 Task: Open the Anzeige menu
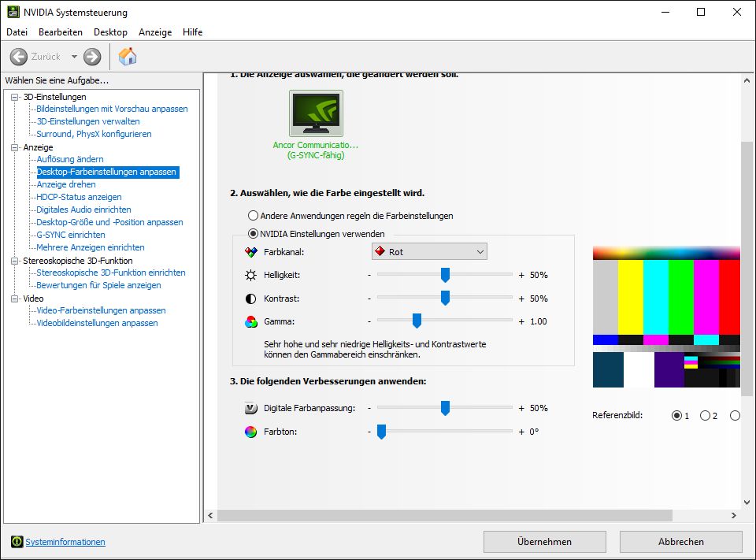(155, 32)
